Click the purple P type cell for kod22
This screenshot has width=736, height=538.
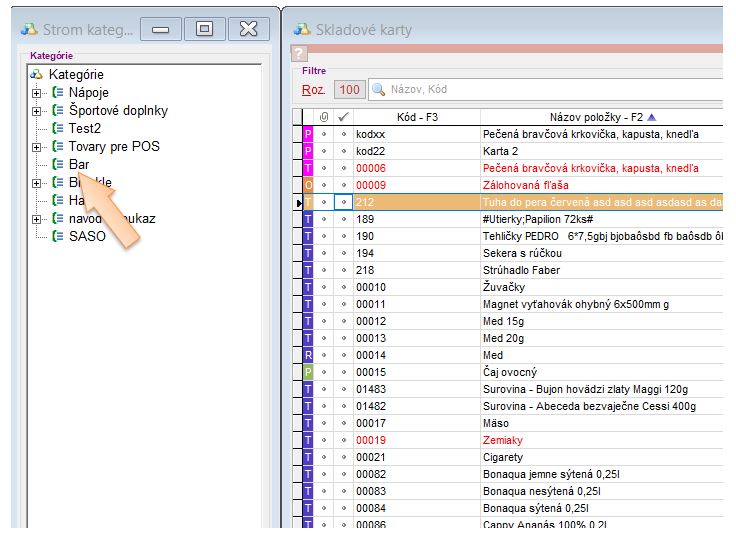tap(308, 150)
